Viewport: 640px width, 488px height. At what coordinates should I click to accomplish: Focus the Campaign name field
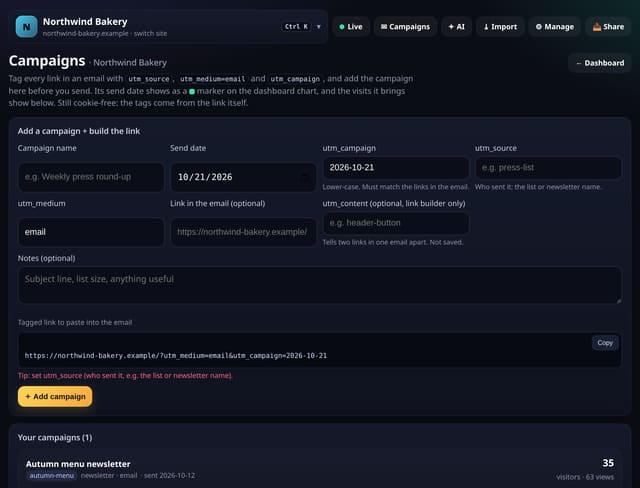91,177
